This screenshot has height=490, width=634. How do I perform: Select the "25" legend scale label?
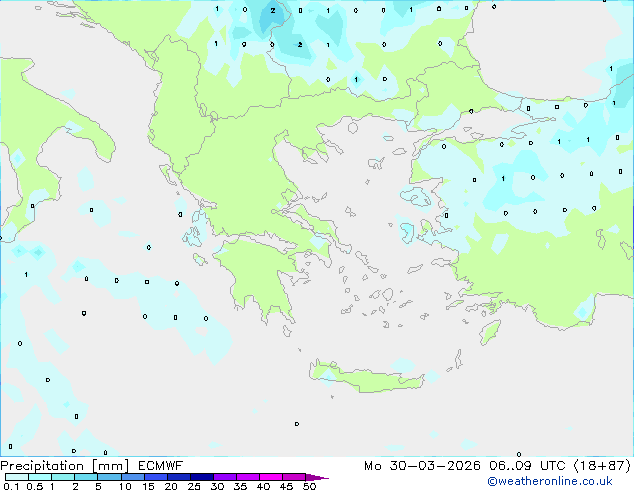pos(194,486)
